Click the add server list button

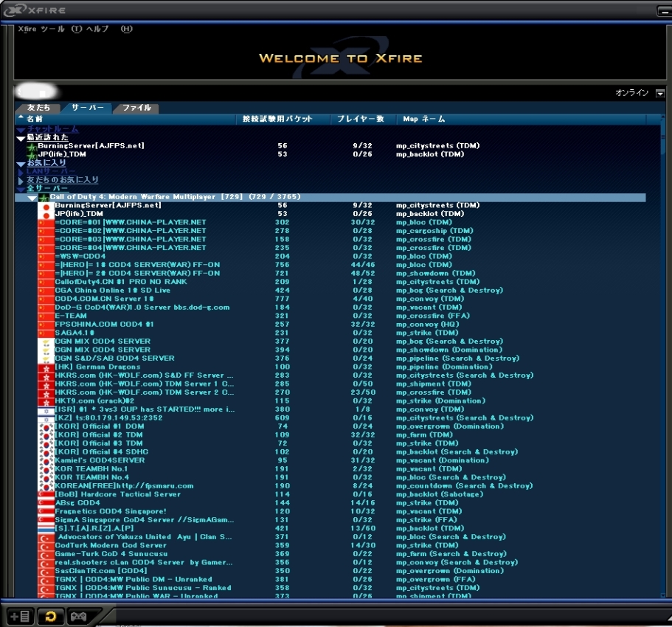(x=19, y=616)
